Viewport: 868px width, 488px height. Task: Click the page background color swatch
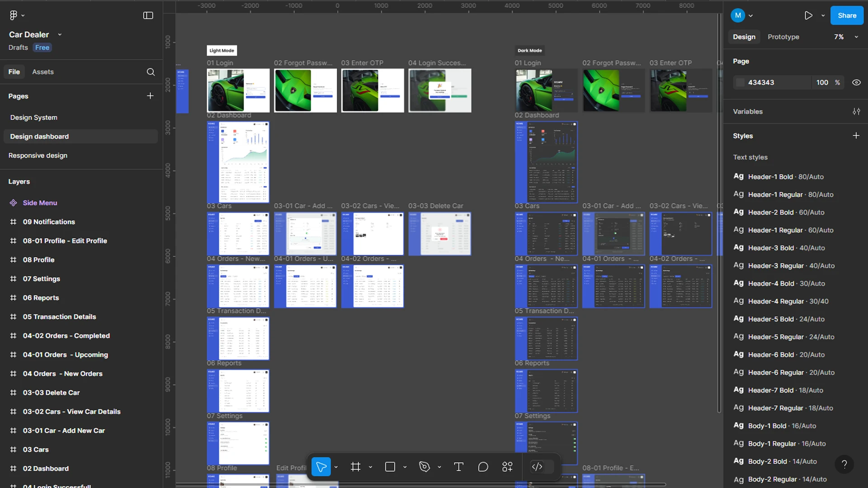[x=740, y=82]
